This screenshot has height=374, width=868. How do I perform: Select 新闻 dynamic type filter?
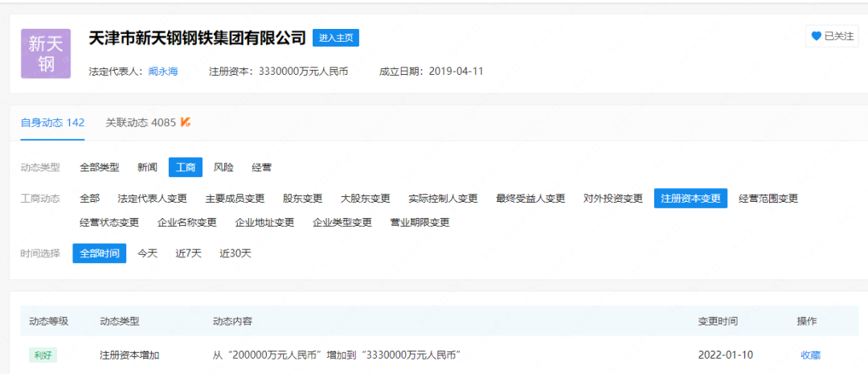point(147,167)
